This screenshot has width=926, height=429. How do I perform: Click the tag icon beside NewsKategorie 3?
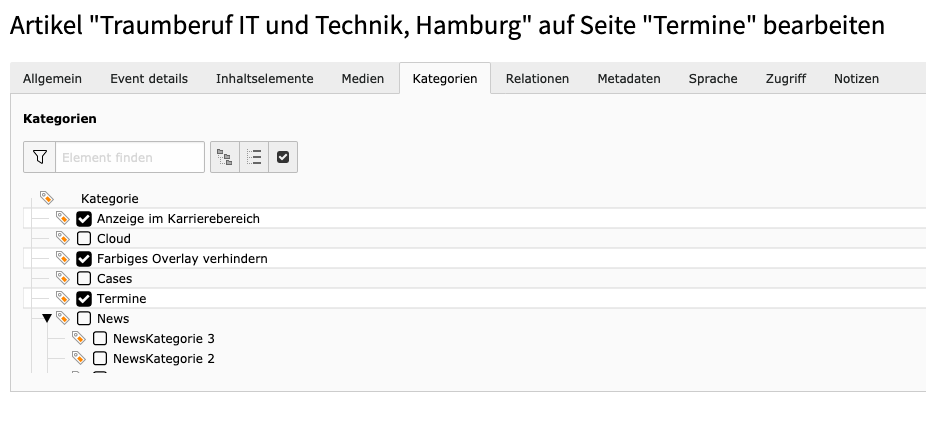[x=79, y=338]
